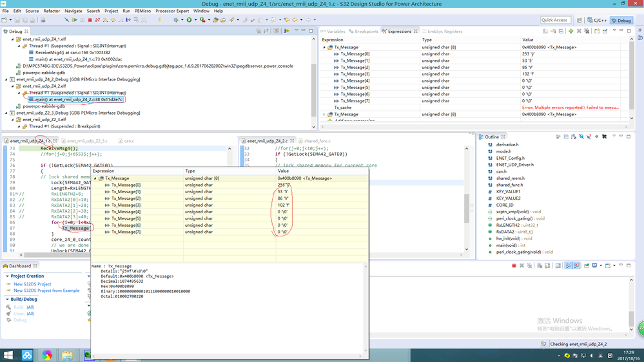Screen dimensions: 644x362
Task: Toggle Hide Static Members in the Outline toolbar
Action: 589,137
